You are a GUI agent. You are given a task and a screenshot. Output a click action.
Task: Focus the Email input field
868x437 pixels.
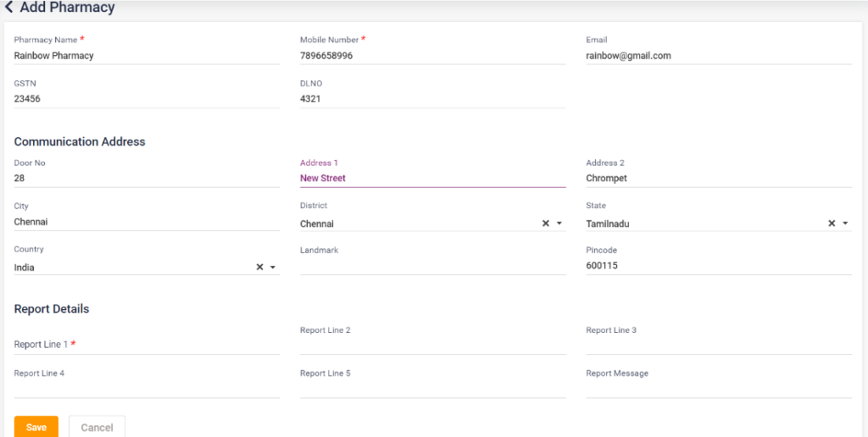[718, 56]
